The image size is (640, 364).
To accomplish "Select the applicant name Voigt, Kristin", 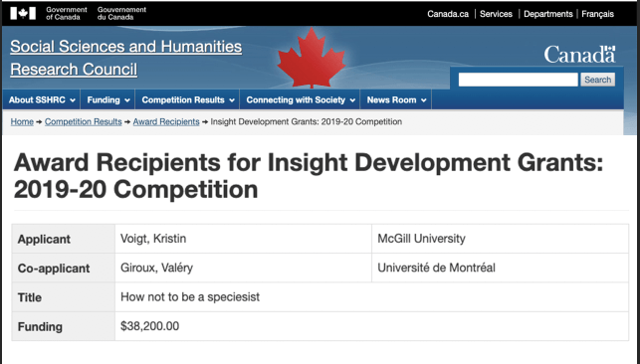I will (x=153, y=239).
